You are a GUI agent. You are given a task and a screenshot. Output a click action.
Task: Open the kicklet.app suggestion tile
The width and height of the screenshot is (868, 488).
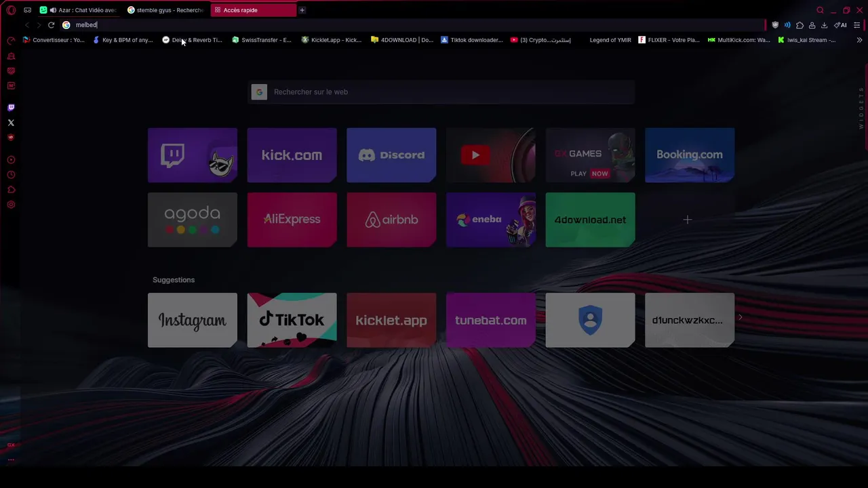(391, 320)
